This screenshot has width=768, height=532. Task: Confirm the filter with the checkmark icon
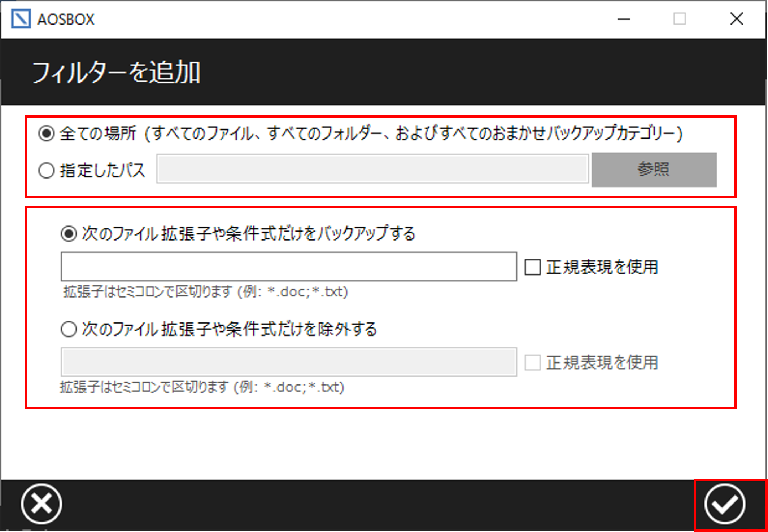pos(725,504)
